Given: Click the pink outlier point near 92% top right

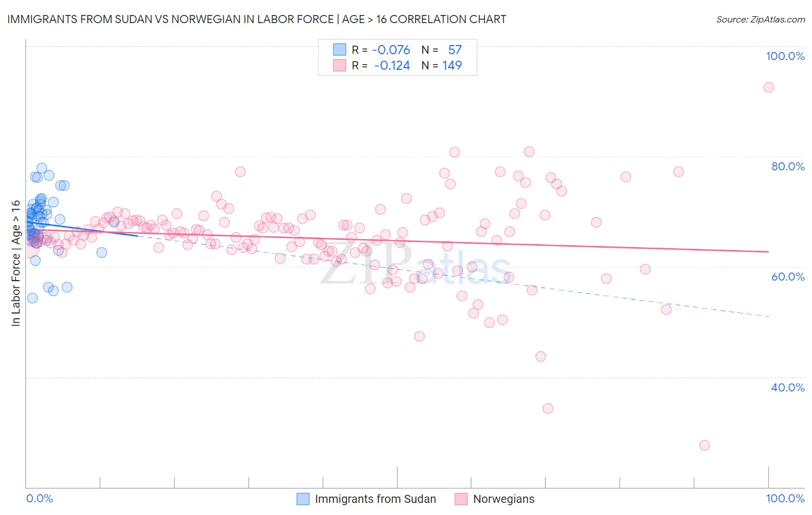Looking at the screenshot, I should click(768, 87).
